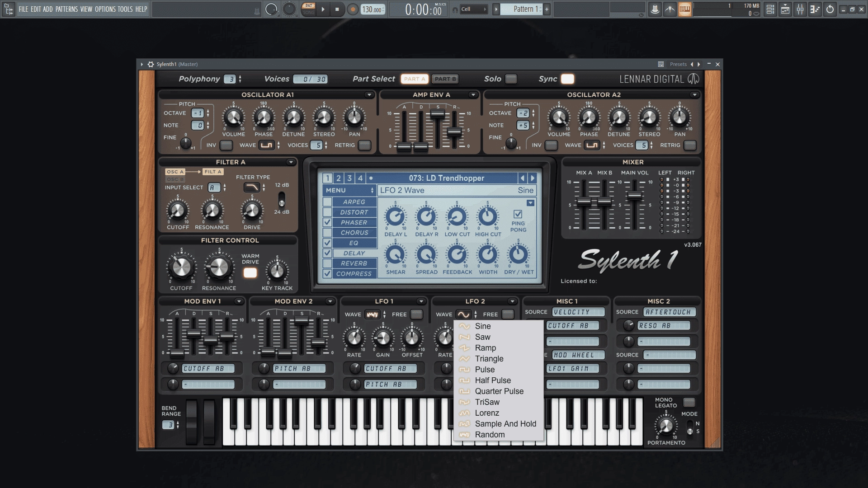Open the Misc 1 VELOCITY source selector
The height and width of the screenshot is (488, 868).
[x=578, y=312]
